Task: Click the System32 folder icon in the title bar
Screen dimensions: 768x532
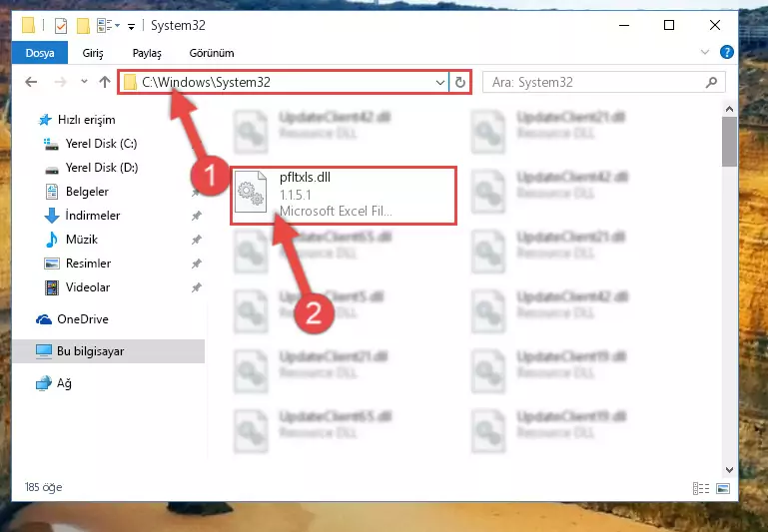Action: (x=28, y=25)
